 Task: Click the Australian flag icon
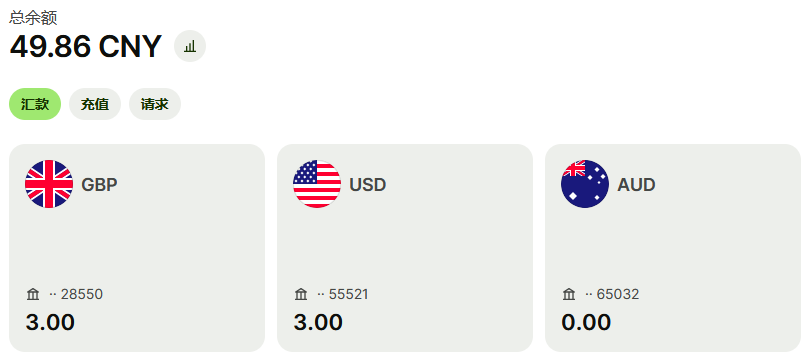coord(585,184)
